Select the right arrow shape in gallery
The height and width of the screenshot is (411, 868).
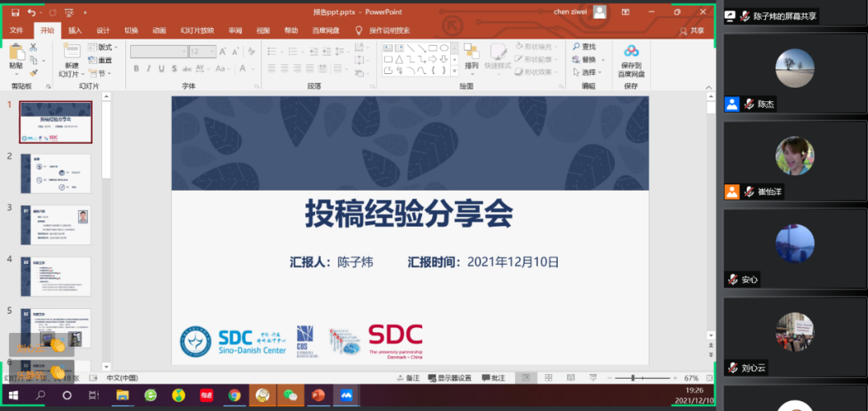433,59
